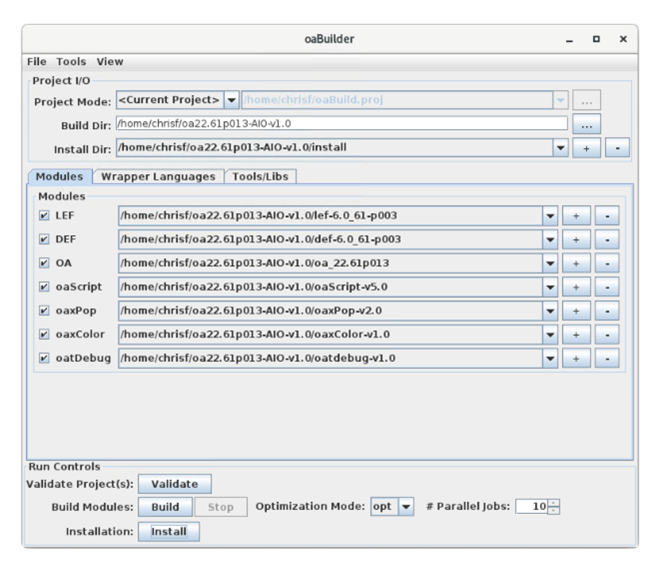The image size is (663, 563).
Task: Switch to the Modules tab
Action: tap(60, 176)
